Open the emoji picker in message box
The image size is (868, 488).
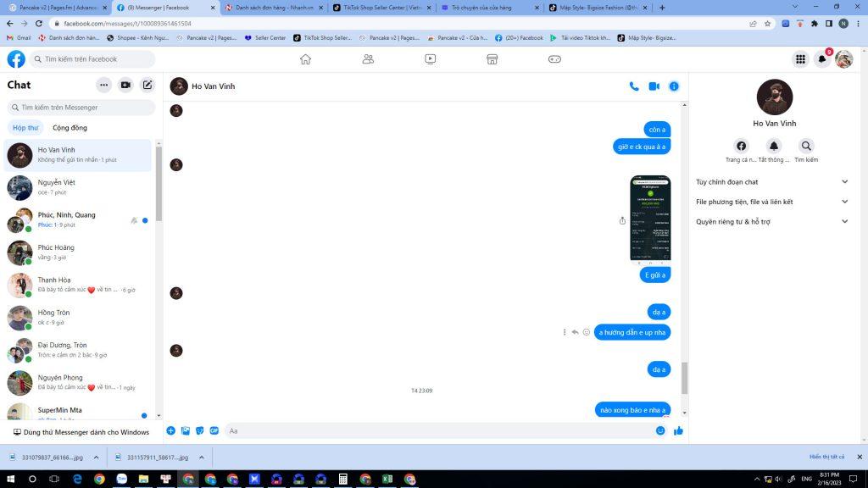click(x=660, y=430)
